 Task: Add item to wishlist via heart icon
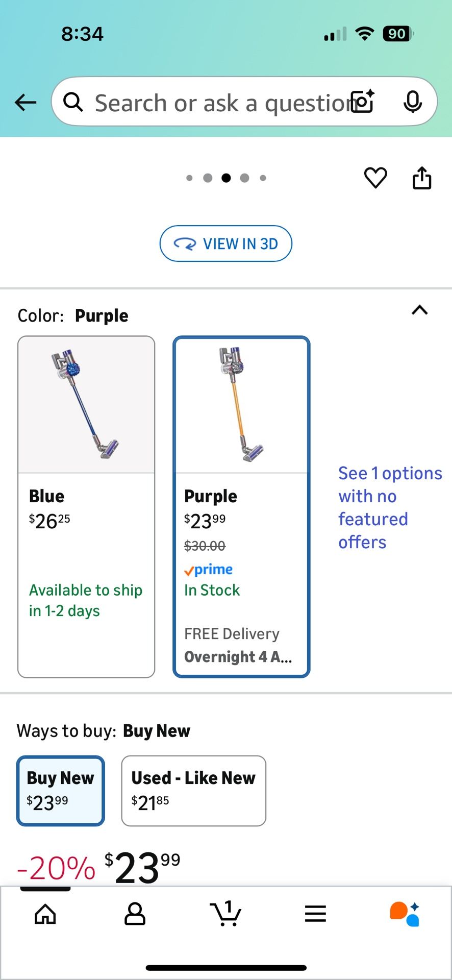tap(375, 178)
